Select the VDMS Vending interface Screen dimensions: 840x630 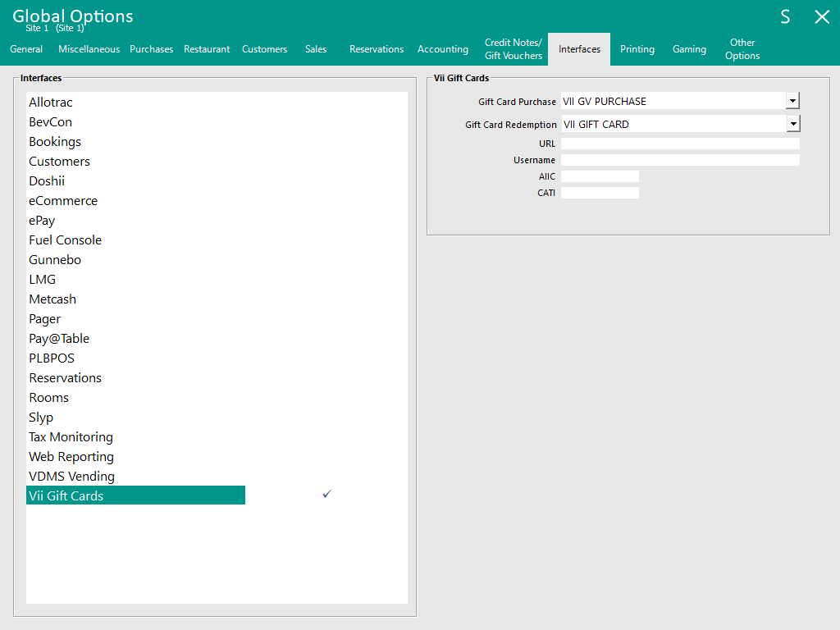(71, 477)
